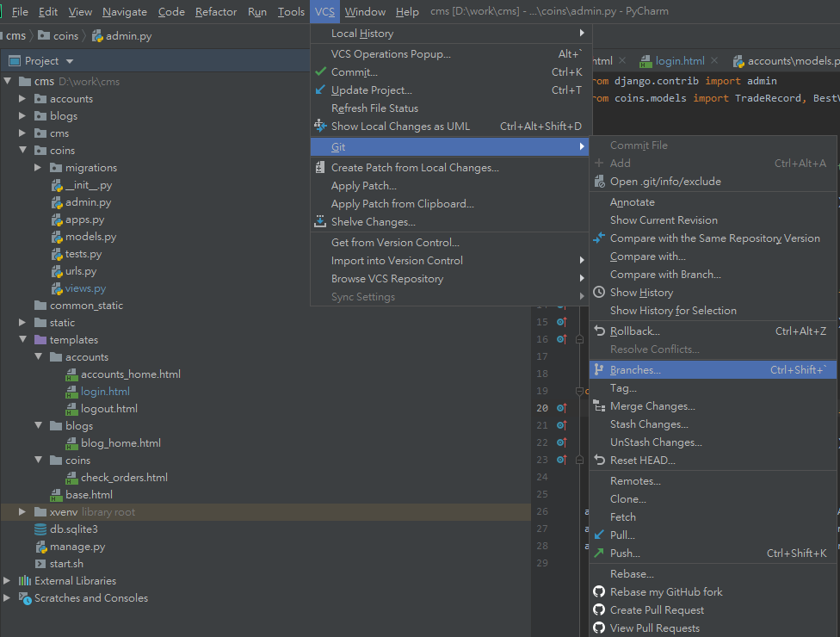Screen dimensions: 840x637
Task: Click the green Commit checkmark icon
Action: tap(320, 71)
